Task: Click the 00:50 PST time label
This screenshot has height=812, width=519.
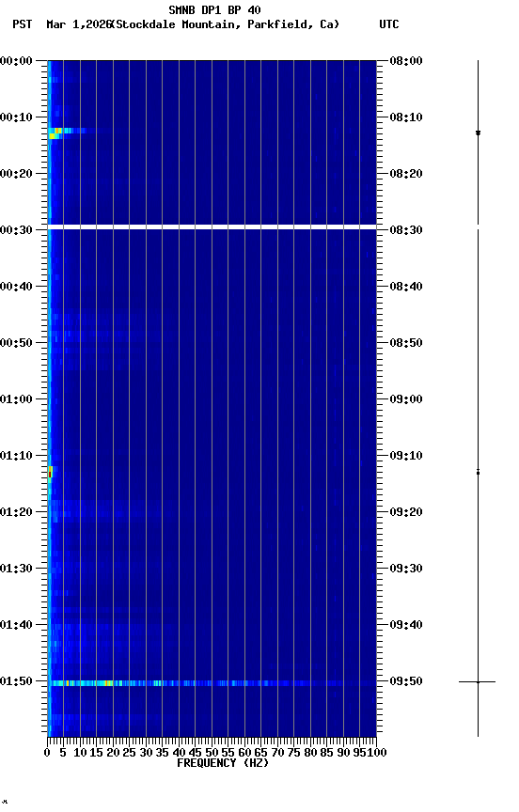Action: click(x=16, y=343)
